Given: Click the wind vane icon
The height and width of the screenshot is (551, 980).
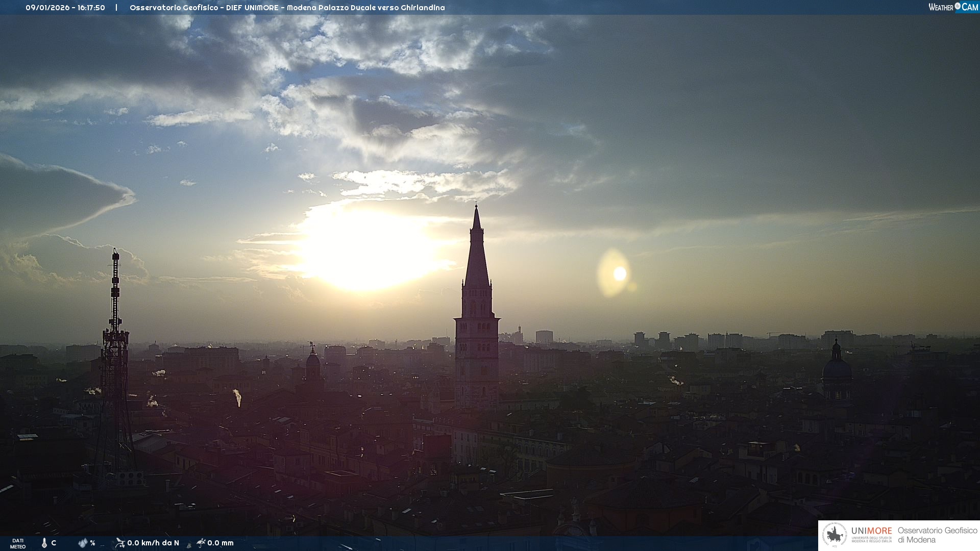Looking at the screenshot, I should tap(120, 543).
